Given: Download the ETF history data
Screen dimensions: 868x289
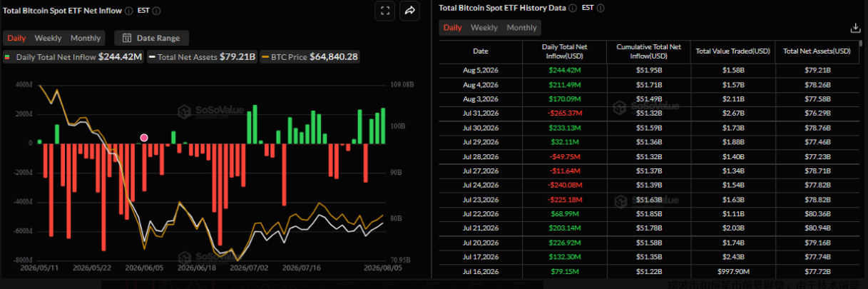Looking at the screenshot, I should click(x=855, y=28).
